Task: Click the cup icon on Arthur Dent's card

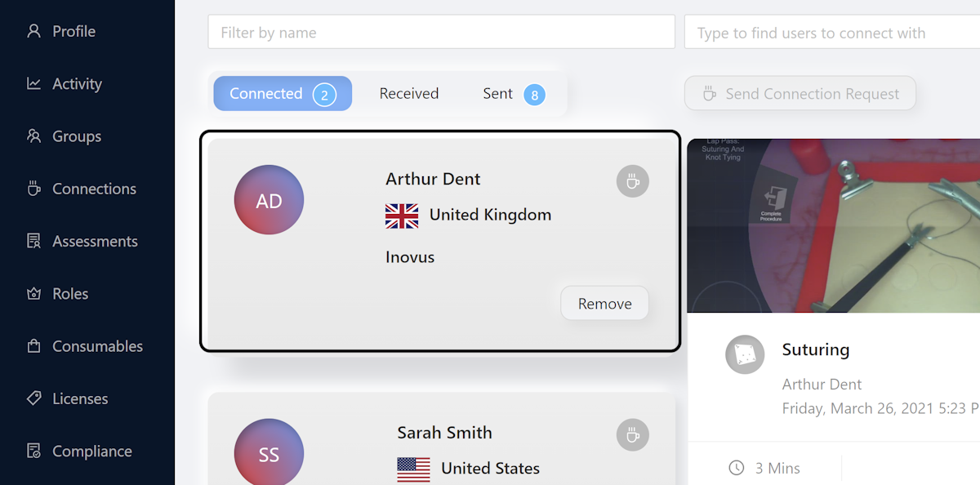Action: click(x=632, y=181)
